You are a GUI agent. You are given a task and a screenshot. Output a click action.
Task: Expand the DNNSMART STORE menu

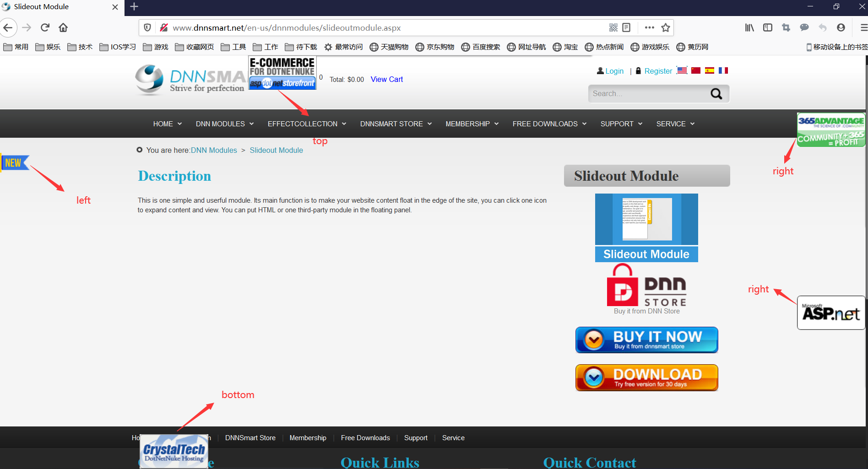pyautogui.click(x=396, y=124)
